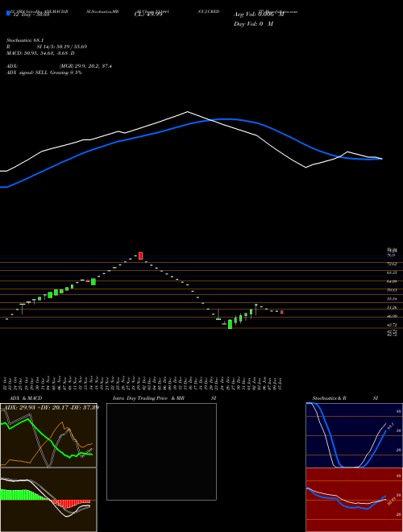Select the 'CL: 49.99' closing price label

pos(148,15)
